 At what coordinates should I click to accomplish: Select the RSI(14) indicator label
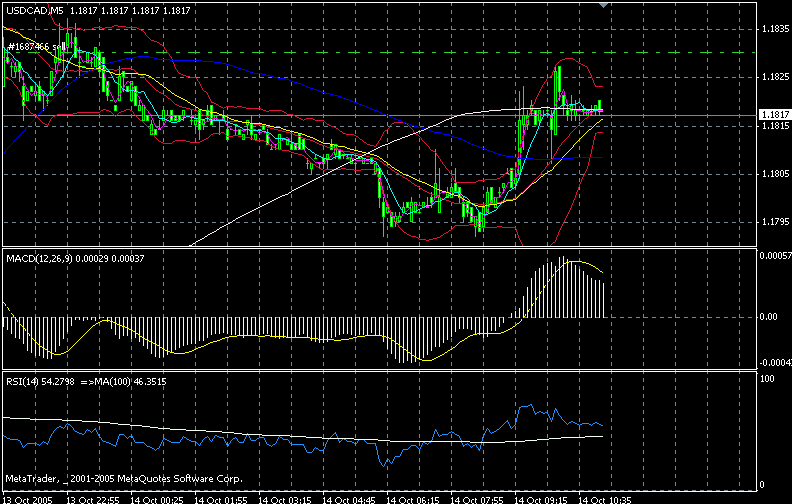[21, 382]
